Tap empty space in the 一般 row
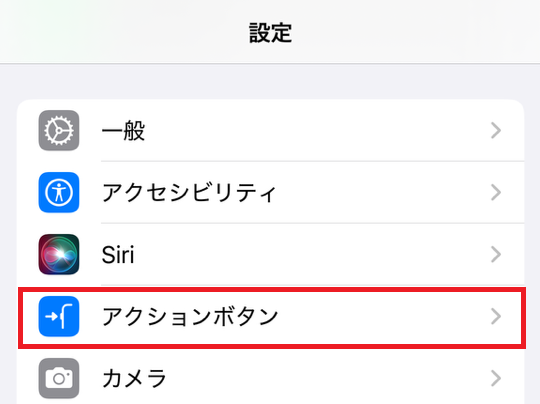This screenshot has width=540, height=404. [x=310, y=131]
